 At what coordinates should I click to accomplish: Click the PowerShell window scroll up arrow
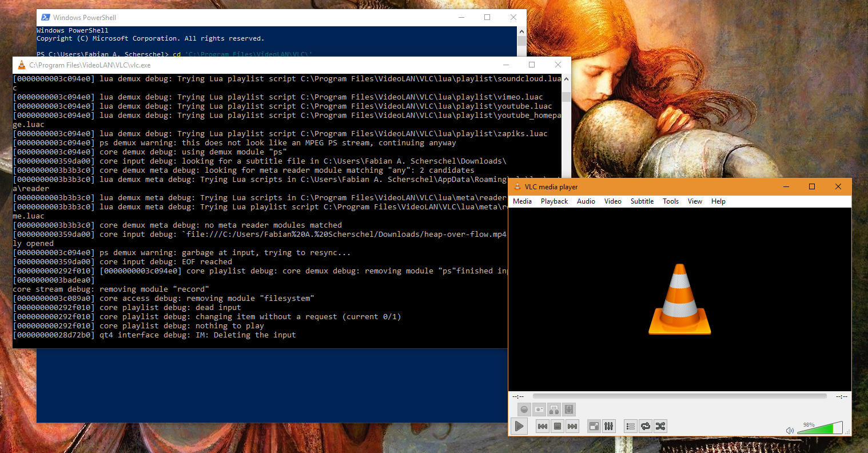521,31
